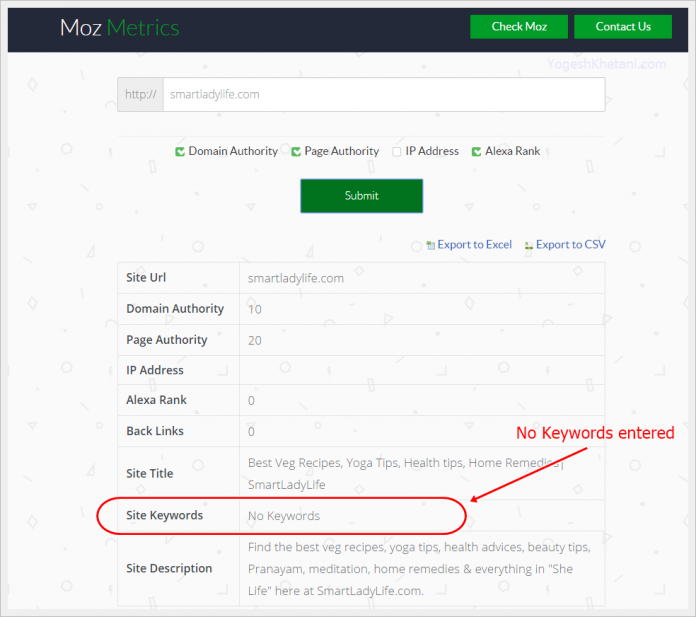The height and width of the screenshot is (617, 696).
Task: Uncheck the Alexa Rank checkbox
Action: (476, 152)
